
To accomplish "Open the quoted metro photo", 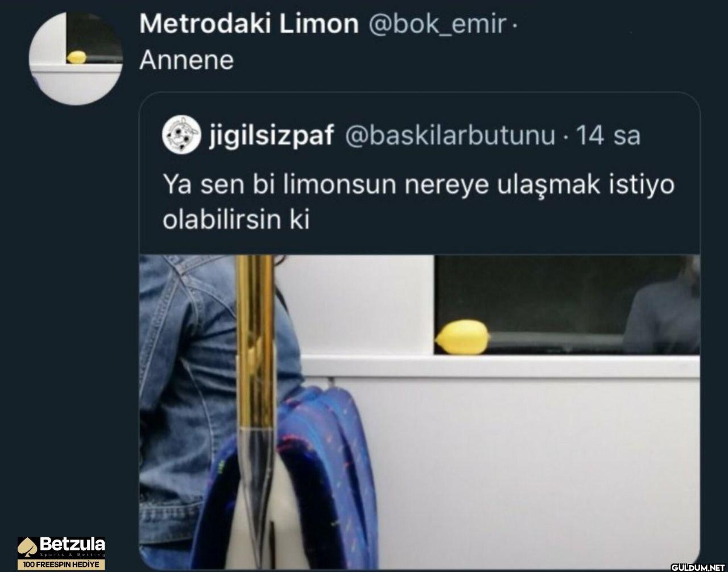I will [x=420, y=408].
